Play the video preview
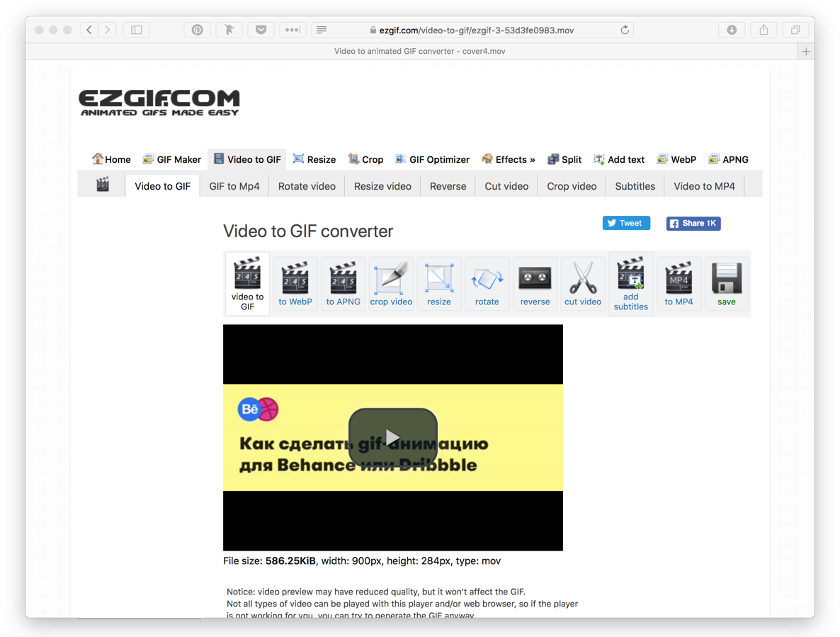840x637 pixels. tap(392, 437)
